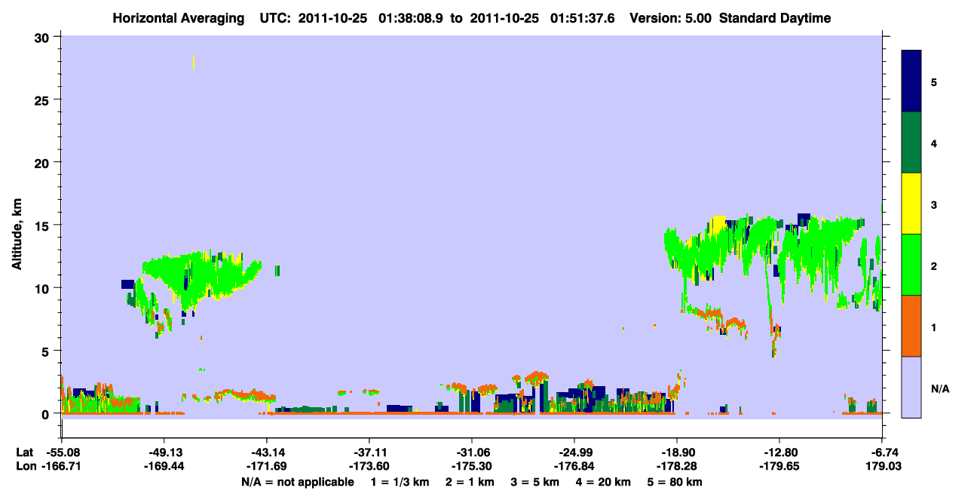Click the 'Standard Daytime' text

(775, 18)
